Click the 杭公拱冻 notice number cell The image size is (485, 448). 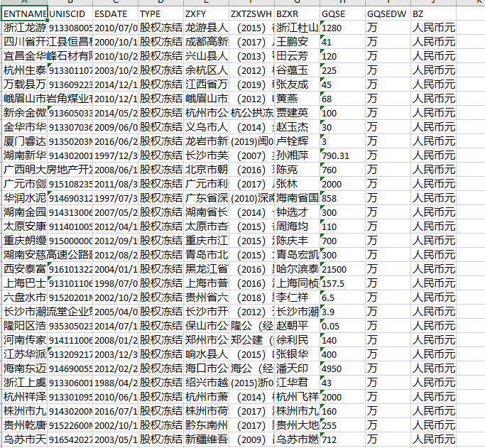click(x=252, y=113)
